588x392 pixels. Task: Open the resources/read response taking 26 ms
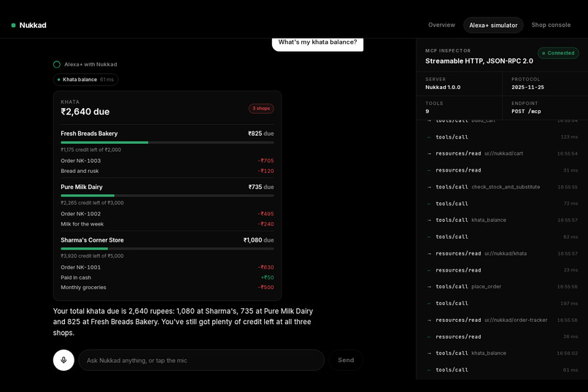coord(502,337)
